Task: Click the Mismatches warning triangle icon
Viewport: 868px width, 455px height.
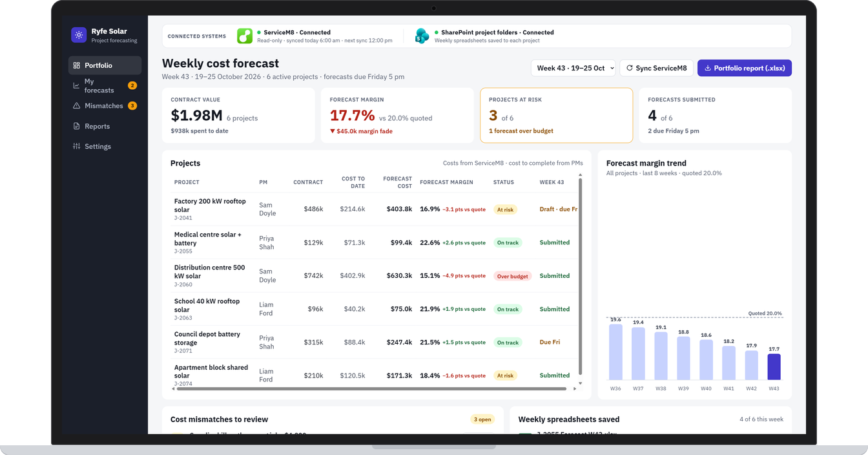Action: [77, 105]
